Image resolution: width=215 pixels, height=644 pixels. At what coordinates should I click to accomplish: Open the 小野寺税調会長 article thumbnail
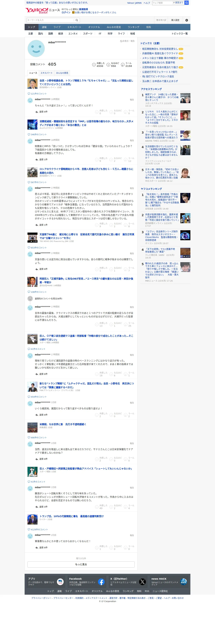[x=32, y=84]
